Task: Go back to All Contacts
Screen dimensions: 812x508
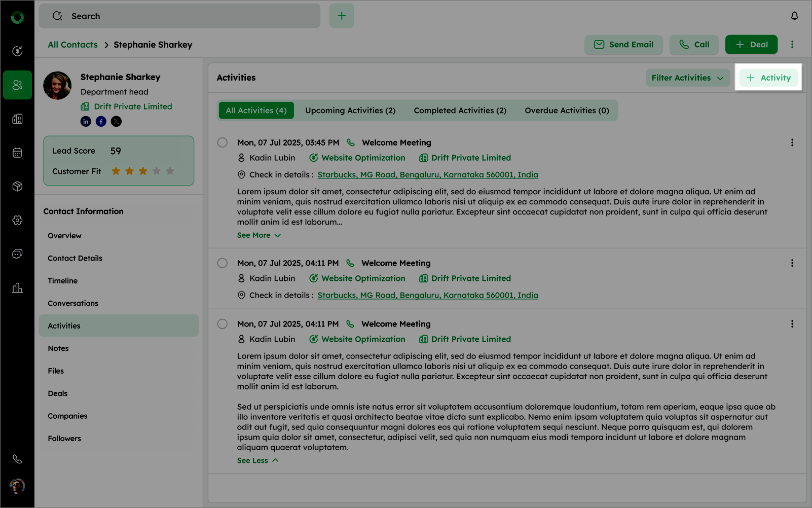Action: tap(72, 45)
